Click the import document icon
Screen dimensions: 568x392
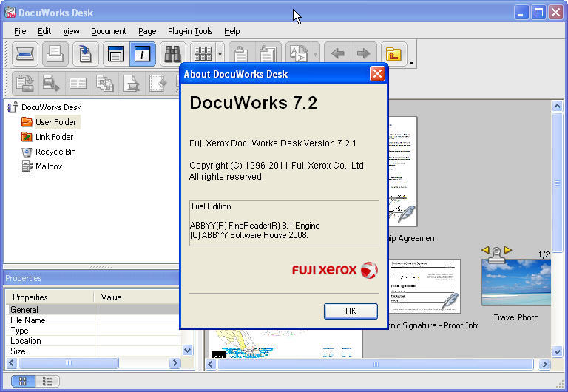tap(85, 54)
